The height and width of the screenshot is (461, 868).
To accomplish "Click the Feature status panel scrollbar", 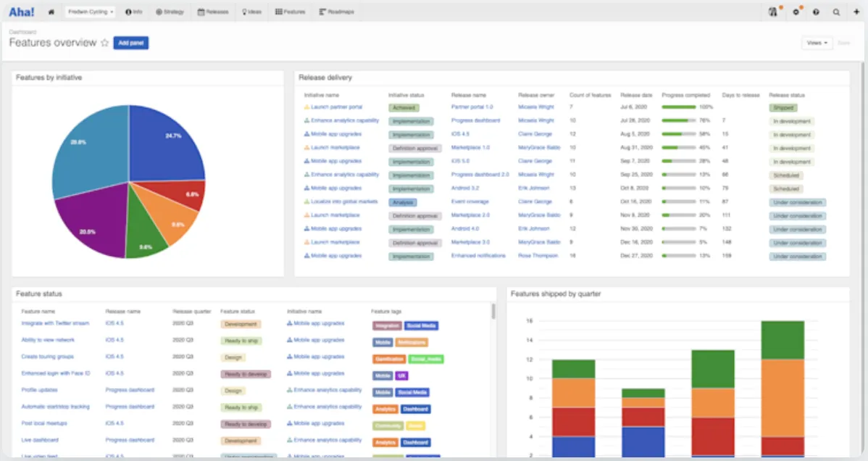I will coord(493,312).
